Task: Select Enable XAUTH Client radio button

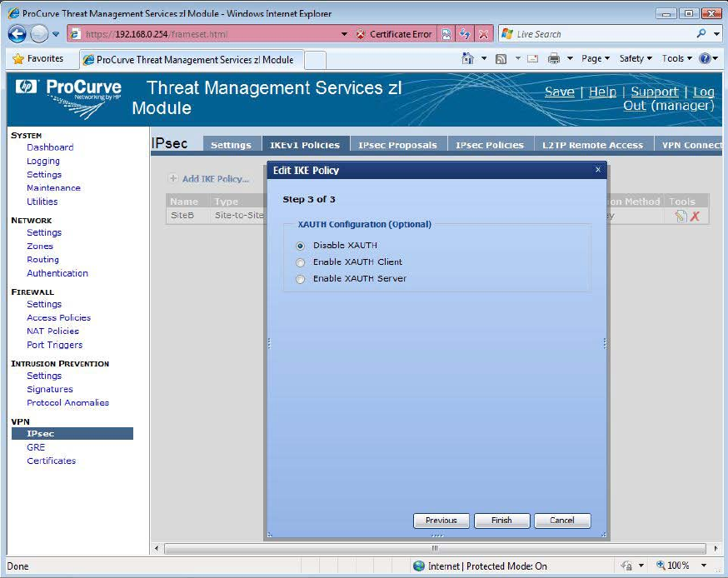Action: 301,262
